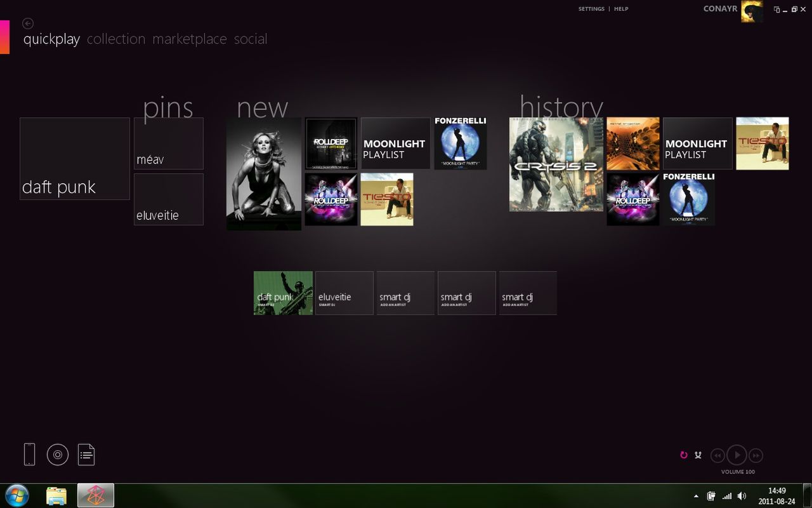Open the playlist icon at bottom left
Image resolution: width=812 pixels, height=508 pixels.
(x=86, y=454)
